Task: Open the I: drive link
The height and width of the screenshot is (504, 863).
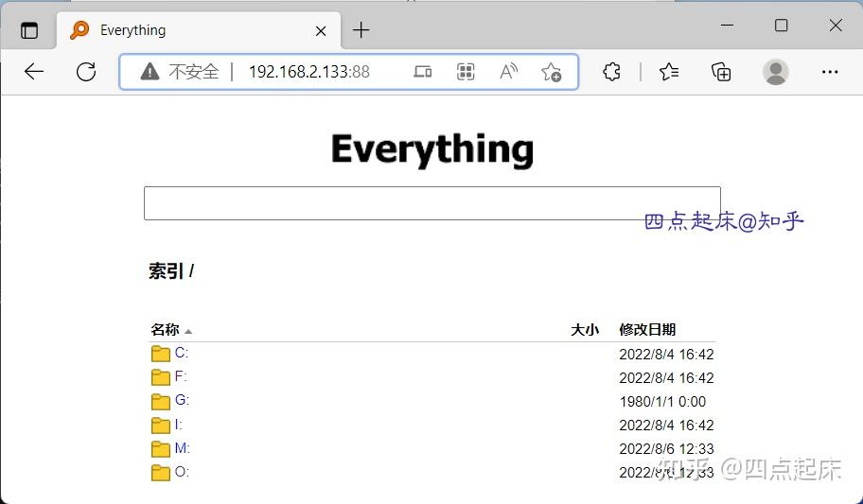Action: point(178,425)
